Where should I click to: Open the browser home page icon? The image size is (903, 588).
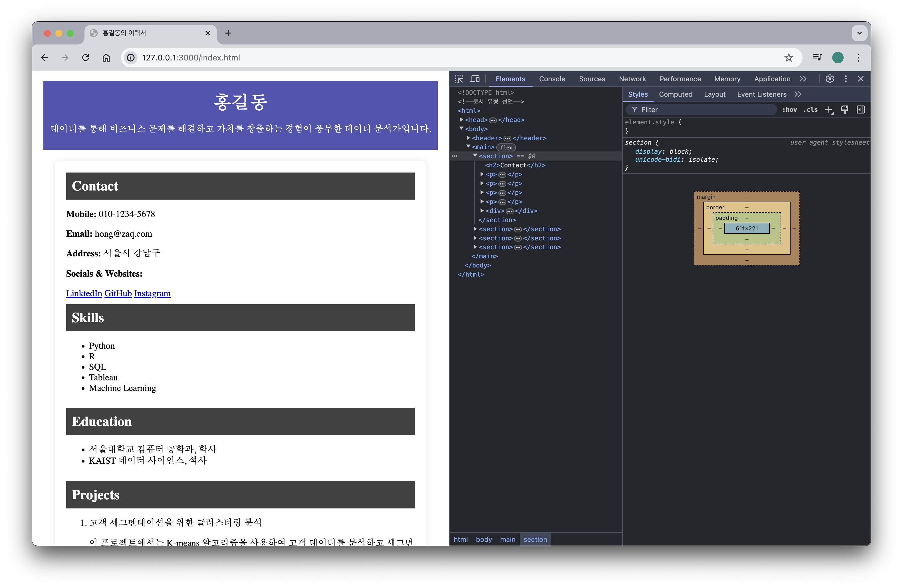coord(106,58)
